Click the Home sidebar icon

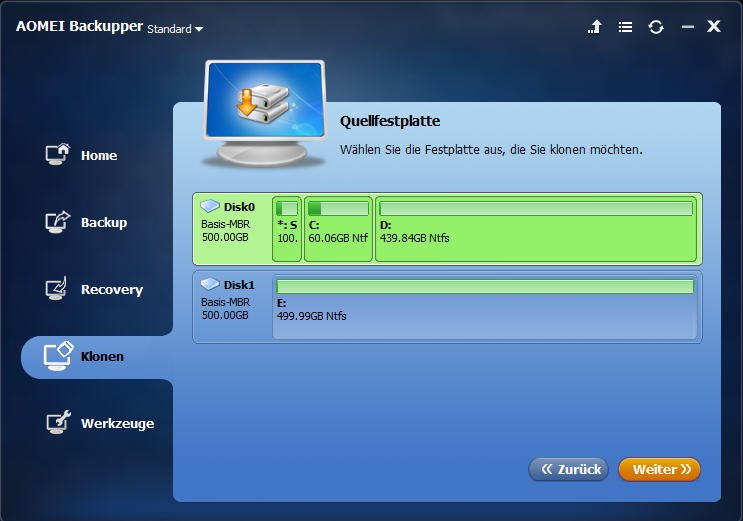[57, 155]
